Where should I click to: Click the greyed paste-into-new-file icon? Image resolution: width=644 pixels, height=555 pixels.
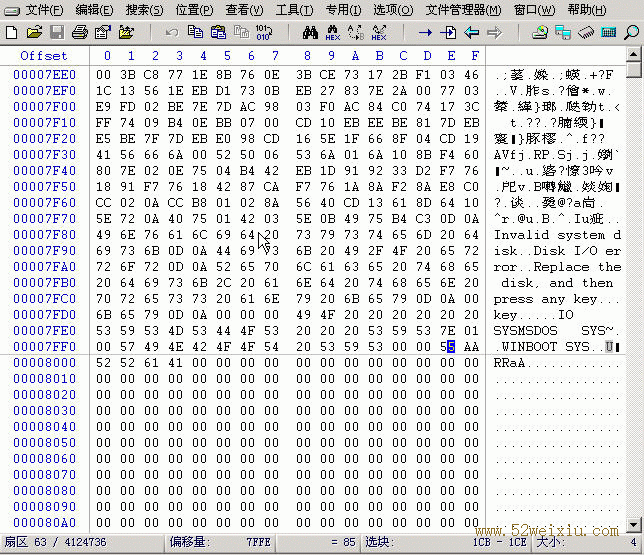pos(241,32)
